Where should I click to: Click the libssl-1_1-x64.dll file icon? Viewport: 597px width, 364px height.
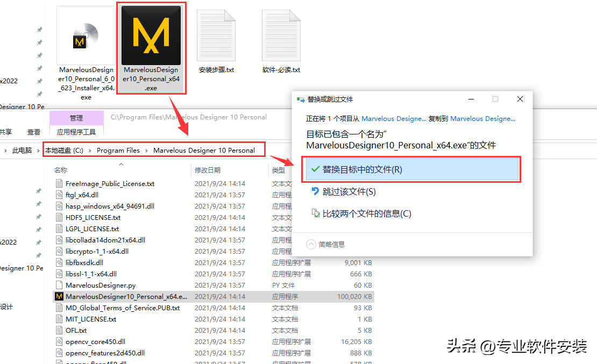[x=59, y=274]
